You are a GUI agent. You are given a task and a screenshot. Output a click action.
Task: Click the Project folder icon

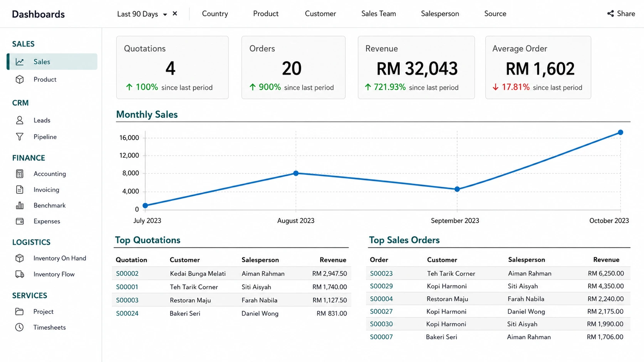[19, 311]
